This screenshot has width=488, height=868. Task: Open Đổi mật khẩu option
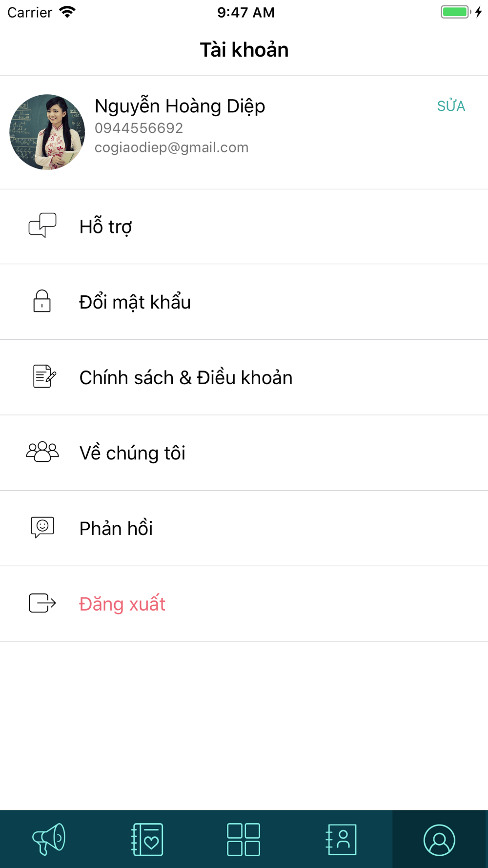coord(244,302)
